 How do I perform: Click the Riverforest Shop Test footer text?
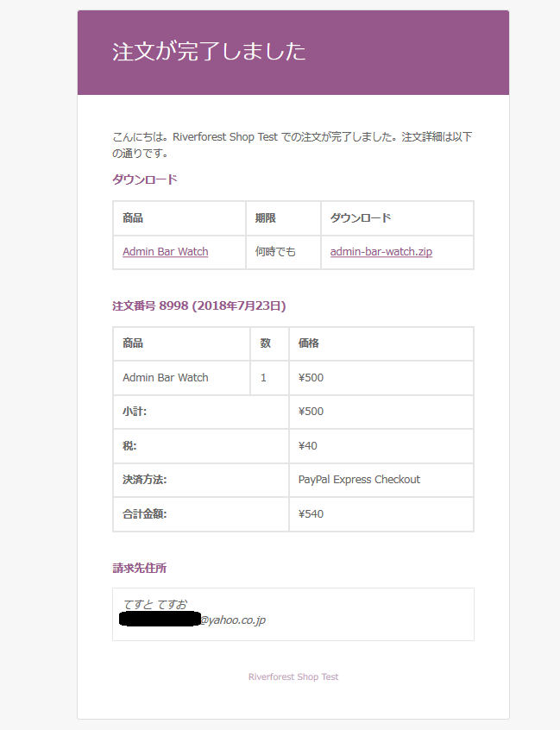tap(293, 677)
